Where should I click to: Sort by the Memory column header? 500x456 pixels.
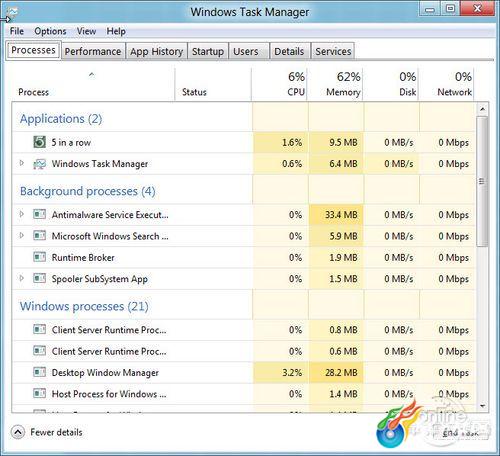click(x=335, y=84)
